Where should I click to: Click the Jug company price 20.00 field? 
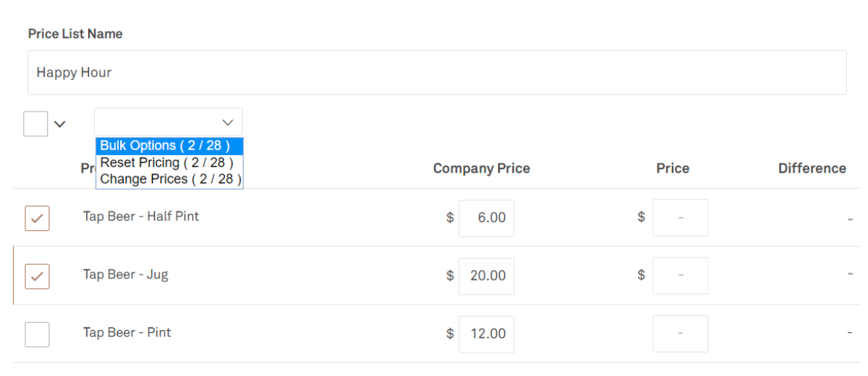(x=486, y=276)
